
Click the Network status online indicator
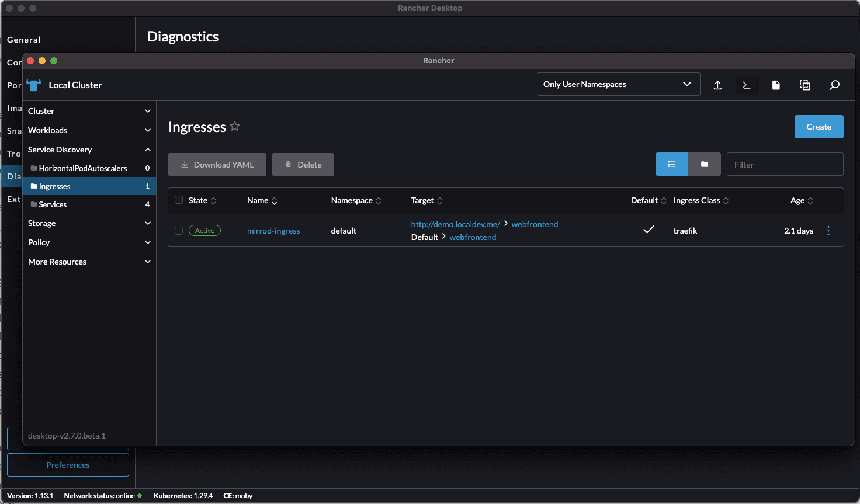[x=103, y=496]
